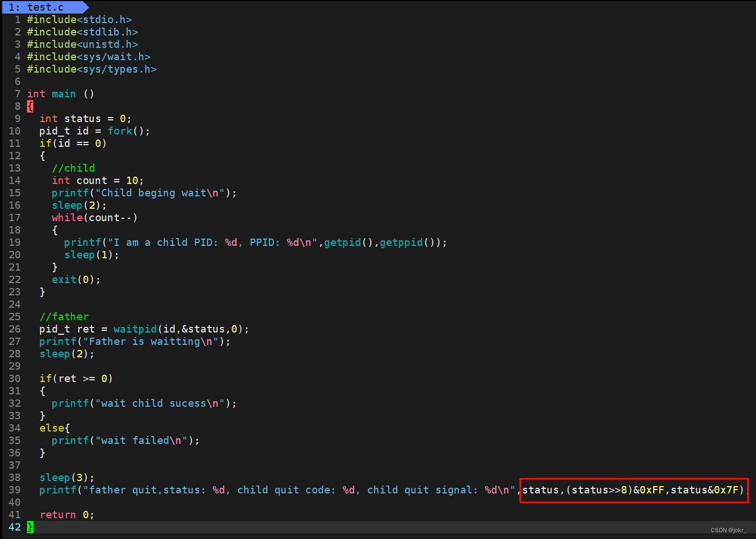Click the highlighted opening brace on line 8
756x539 pixels.
tap(30, 106)
